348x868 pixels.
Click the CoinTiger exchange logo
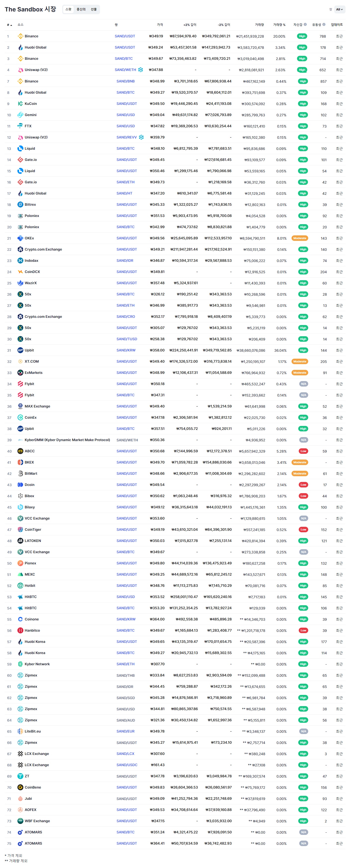[x=20, y=530]
